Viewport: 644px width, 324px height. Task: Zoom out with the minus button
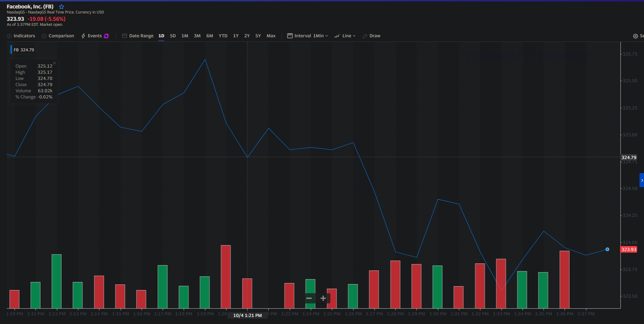(309, 298)
